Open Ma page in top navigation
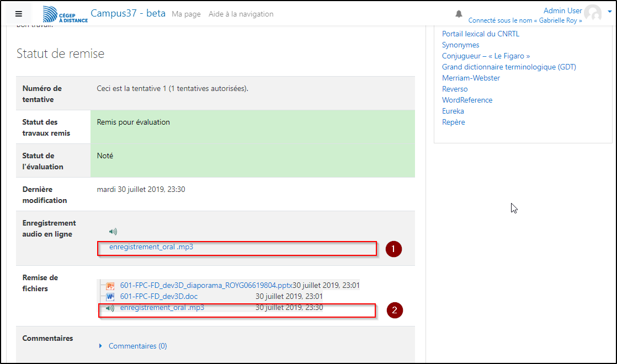This screenshot has height=364, width=617. pos(186,14)
